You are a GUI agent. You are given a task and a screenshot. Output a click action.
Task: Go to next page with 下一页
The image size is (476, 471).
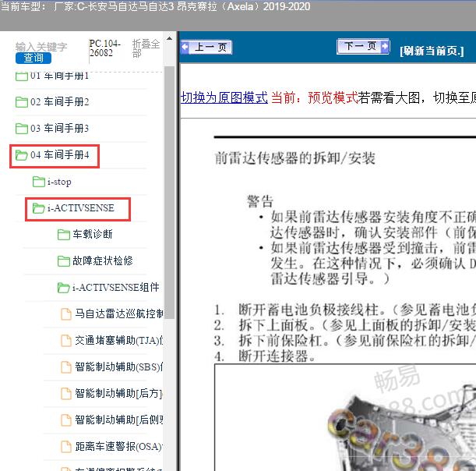pyautogui.click(x=363, y=47)
